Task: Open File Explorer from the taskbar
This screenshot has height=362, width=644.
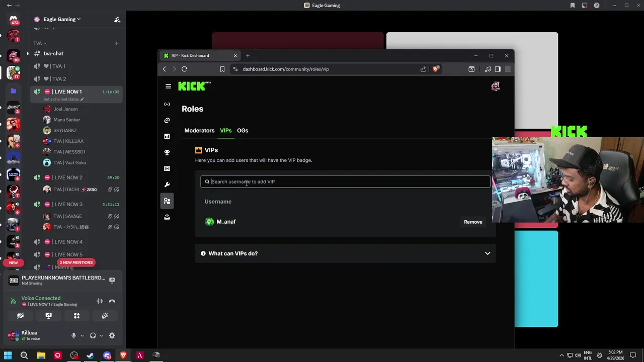Action: click(x=41, y=355)
